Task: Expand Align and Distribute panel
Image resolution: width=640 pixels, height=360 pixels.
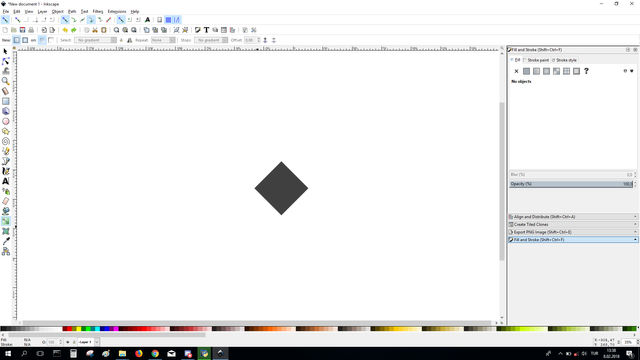Action: [x=573, y=217]
